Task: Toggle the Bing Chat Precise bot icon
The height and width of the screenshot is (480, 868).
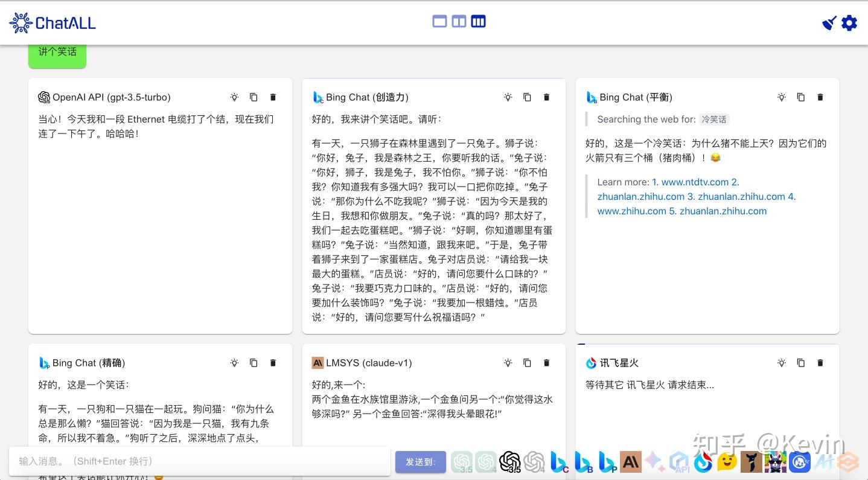Action: pos(606,462)
